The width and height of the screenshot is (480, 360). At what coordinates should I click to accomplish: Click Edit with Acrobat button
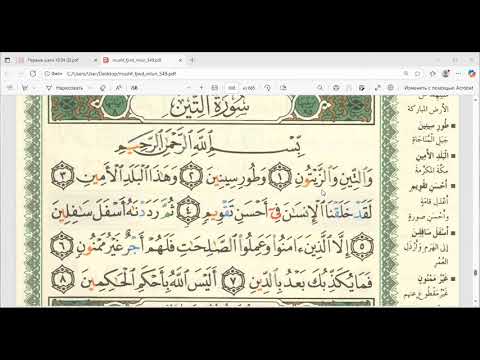[438, 88]
